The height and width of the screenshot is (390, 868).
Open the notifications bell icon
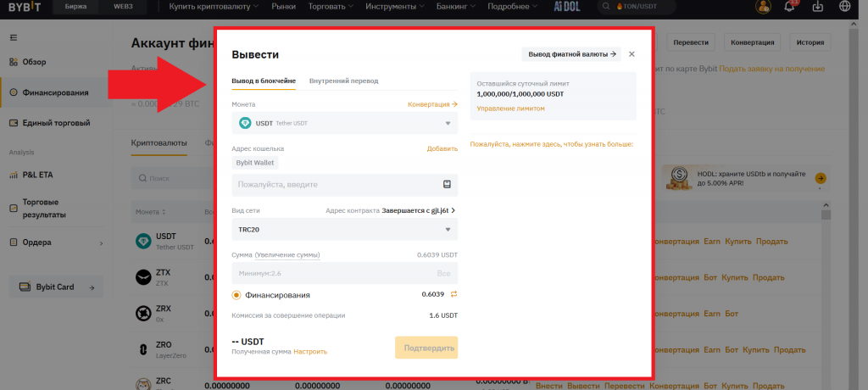pyautogui.click(x=790, y=7)
